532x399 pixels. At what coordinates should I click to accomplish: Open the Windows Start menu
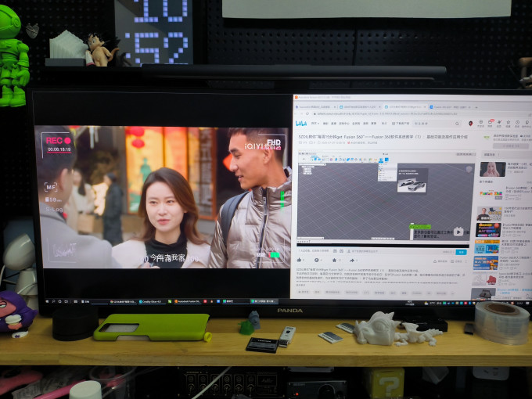click(48, 301)
